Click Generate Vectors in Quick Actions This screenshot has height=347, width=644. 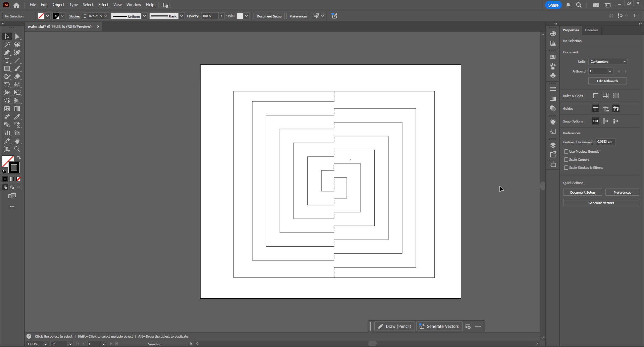(601, 203)
